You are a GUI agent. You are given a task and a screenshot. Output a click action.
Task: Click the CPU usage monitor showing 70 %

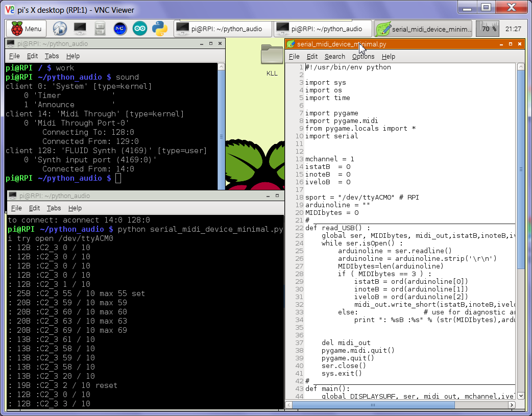tap(487, 29)
